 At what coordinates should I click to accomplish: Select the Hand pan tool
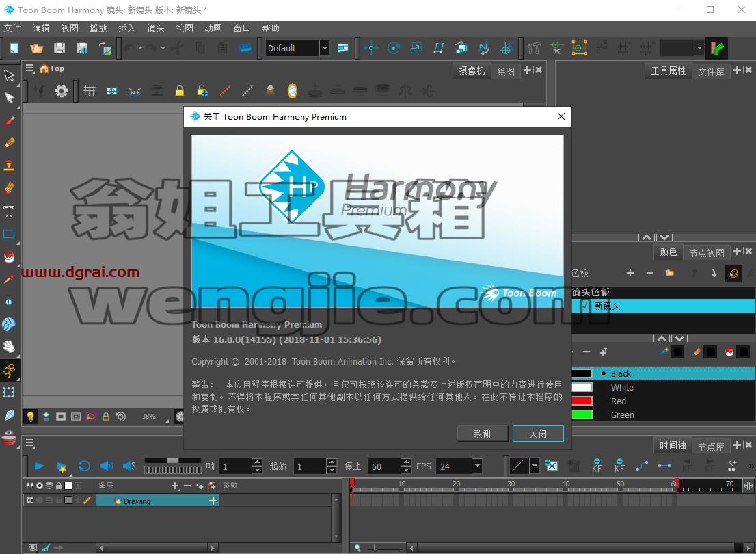(9, 346)
